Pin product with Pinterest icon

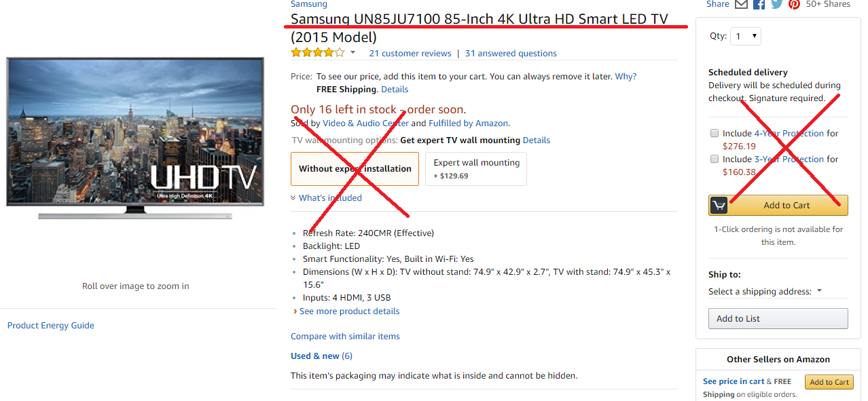point(794,4)
